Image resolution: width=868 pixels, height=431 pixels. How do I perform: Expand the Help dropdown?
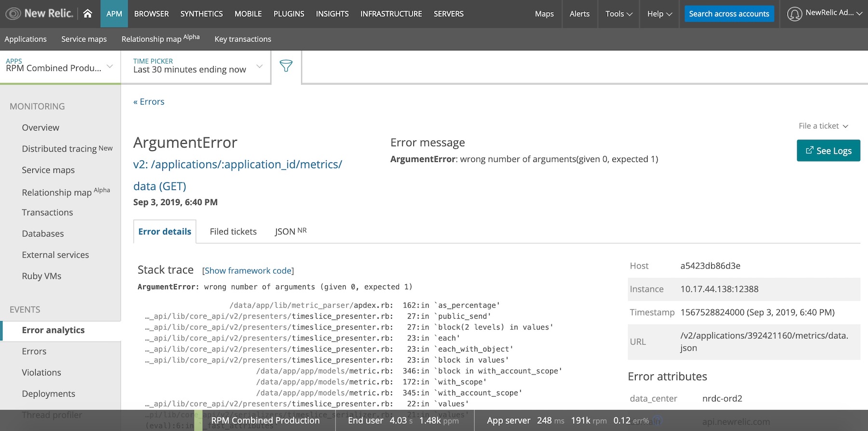click(660, 13)
